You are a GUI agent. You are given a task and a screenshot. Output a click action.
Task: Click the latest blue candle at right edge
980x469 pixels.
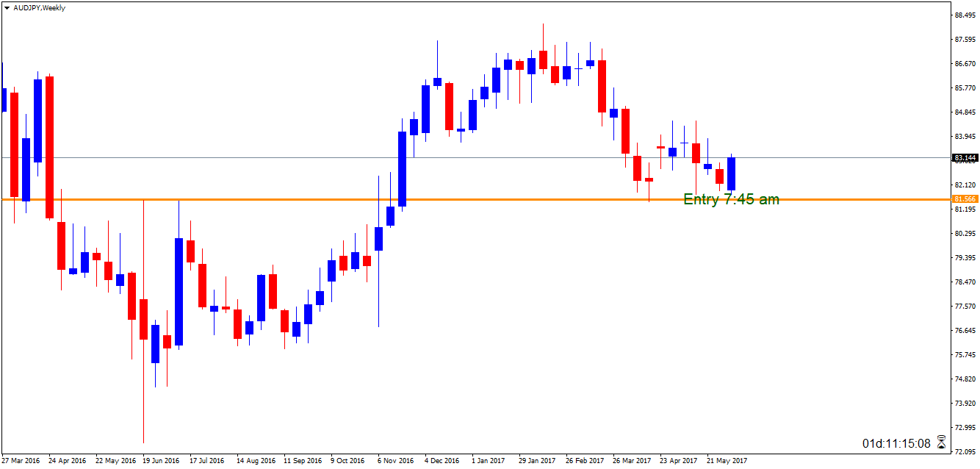pos(732,174)
